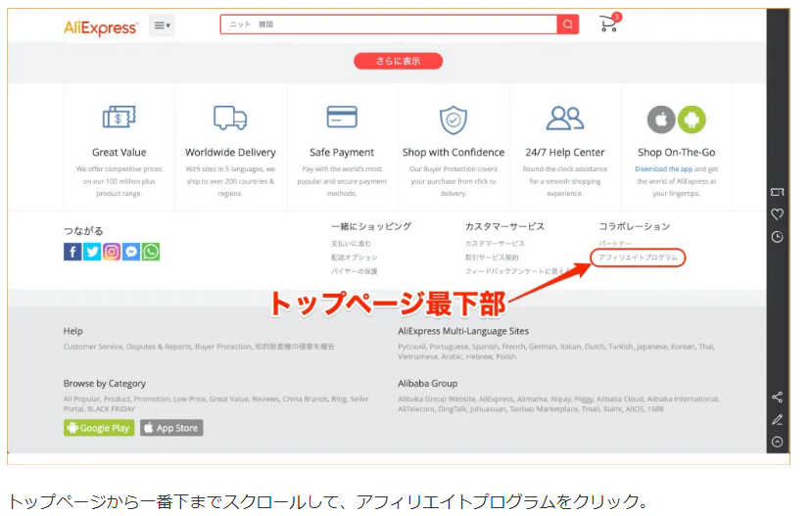812x516 pixels.
Task: Click the 配送オプション link
Action: coord(355,258)
